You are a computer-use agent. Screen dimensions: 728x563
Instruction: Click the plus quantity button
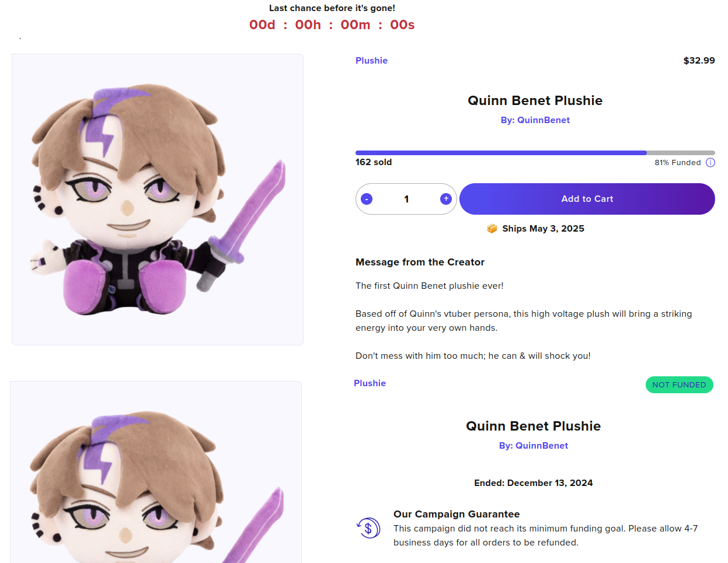(446, 199)
